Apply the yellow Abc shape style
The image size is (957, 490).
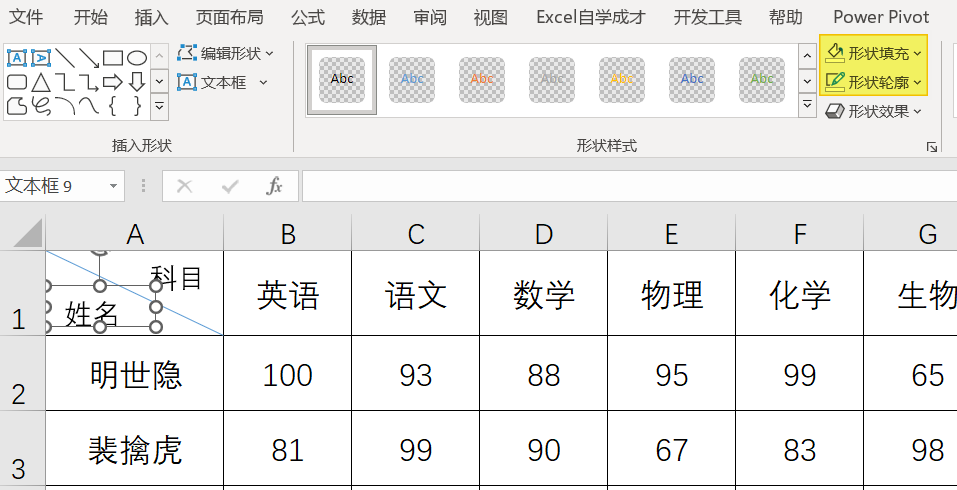pos(622,79)
